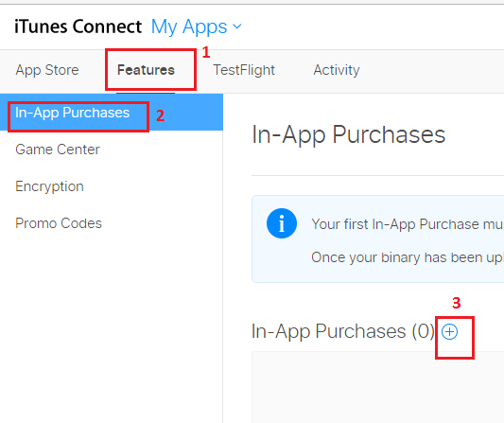
Task: Open the TestFlight tab
Action: [x=244, y=70]
